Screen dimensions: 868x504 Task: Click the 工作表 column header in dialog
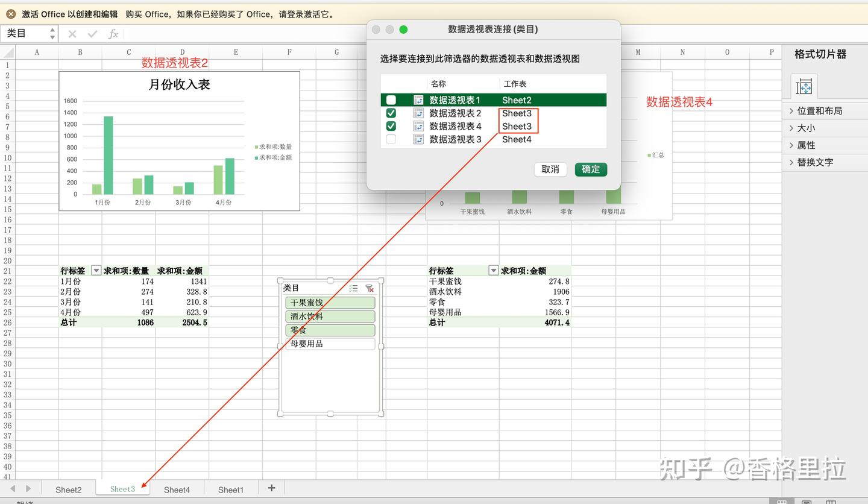point(515,84)
